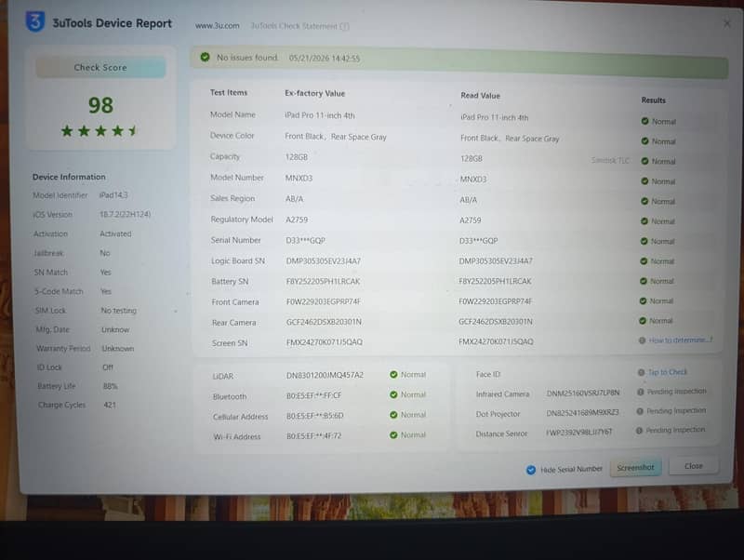Click the Normal check icon for Cellular Address
Viewport: 744px width, 560px height.
coord(393,415)
